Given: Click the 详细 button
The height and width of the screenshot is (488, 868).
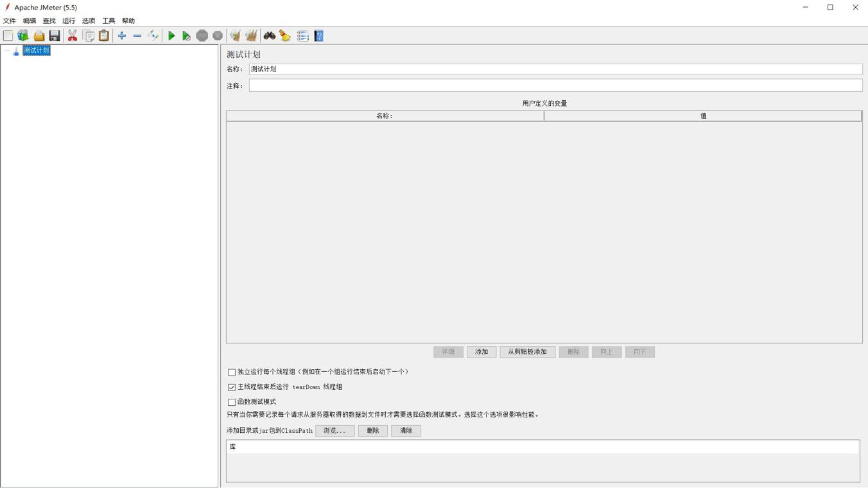Looking at the screenshot, I should (x=448, y=352).
